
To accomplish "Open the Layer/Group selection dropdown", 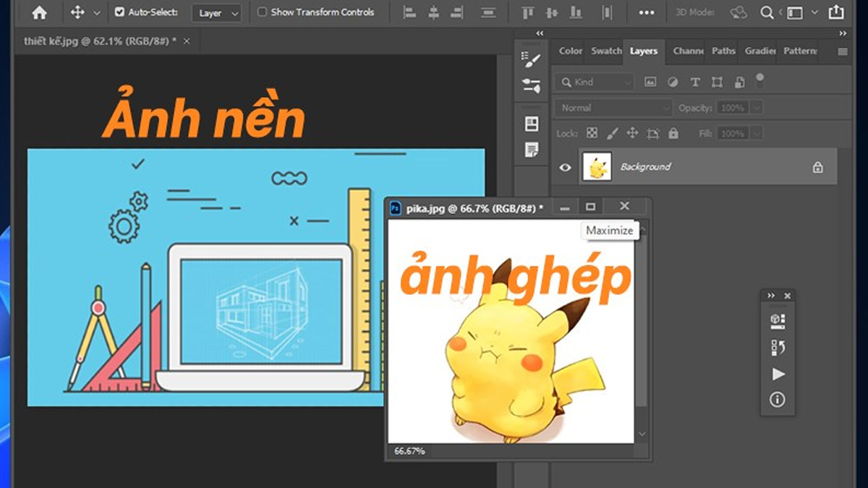I will coord(216,13).
